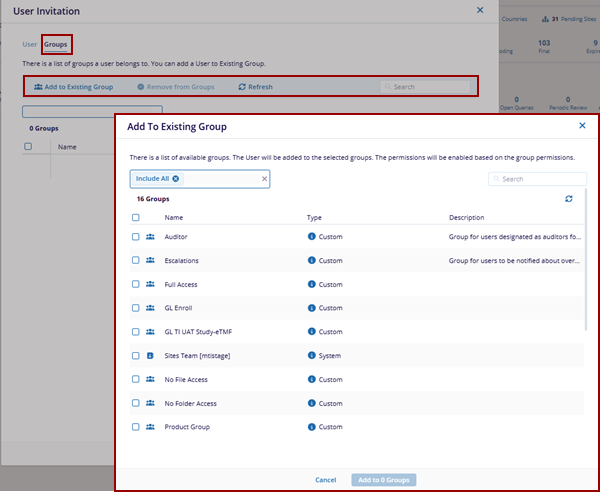Remove the Include All filter chip
This screenshot has width=600, height=492.
(176, 179)
